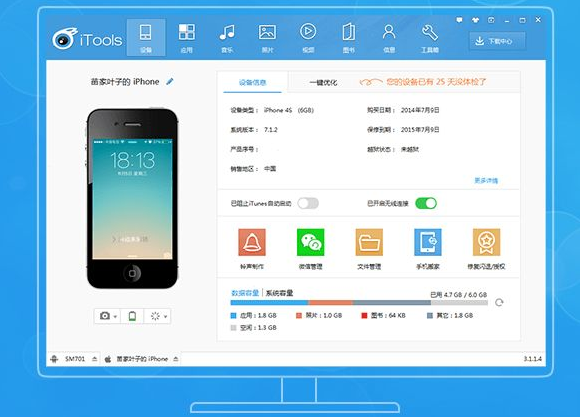Screen dimensions: 580x417
Task: Click the sales region '中国' value
Action: coord(270,169)
